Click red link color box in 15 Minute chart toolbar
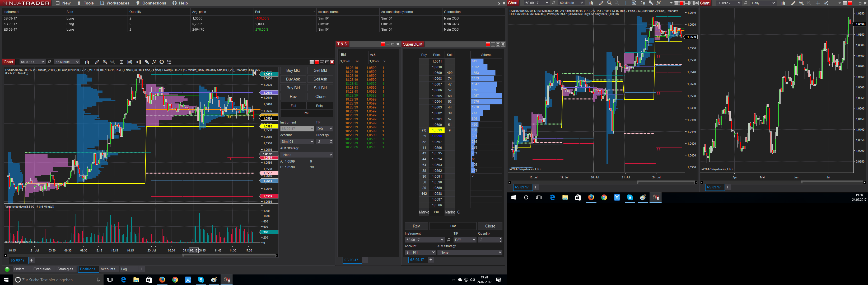The width and height of the screenshot is (868, 285). 316,62
